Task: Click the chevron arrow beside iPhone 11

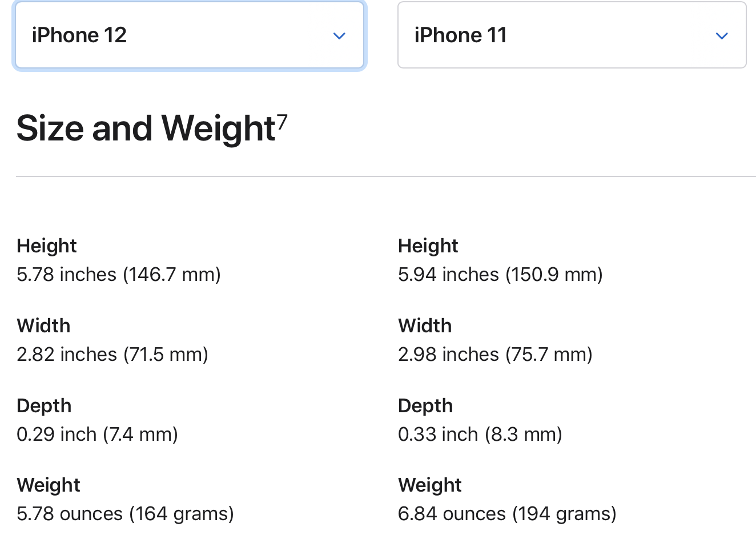Action: [x=722, y=36]
